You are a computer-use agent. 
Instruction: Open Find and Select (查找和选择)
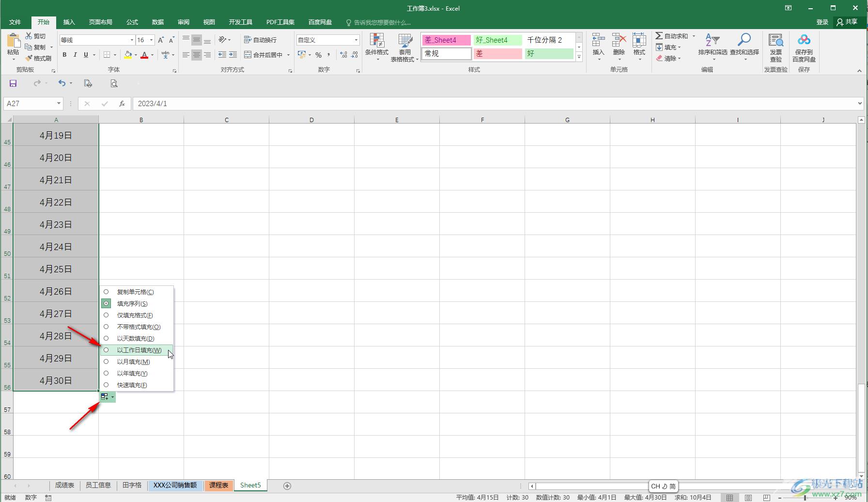pos(744,46)
